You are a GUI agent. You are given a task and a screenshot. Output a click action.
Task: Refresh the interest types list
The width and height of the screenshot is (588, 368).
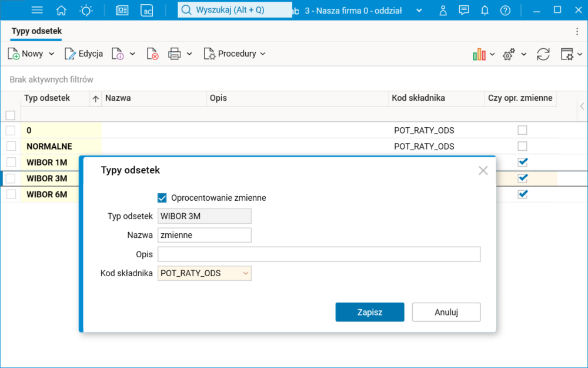pos(543,54)
